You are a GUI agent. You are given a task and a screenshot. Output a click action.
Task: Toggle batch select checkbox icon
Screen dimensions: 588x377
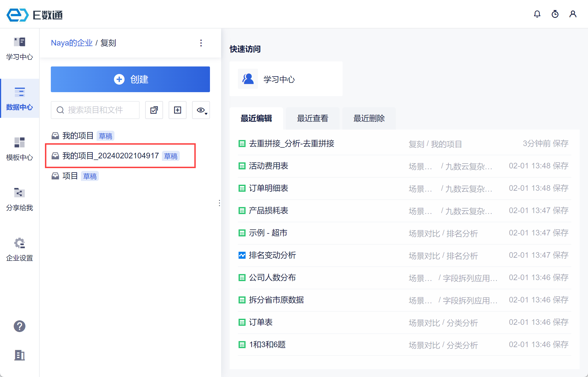pyautogui.click(x=154, y=110)
